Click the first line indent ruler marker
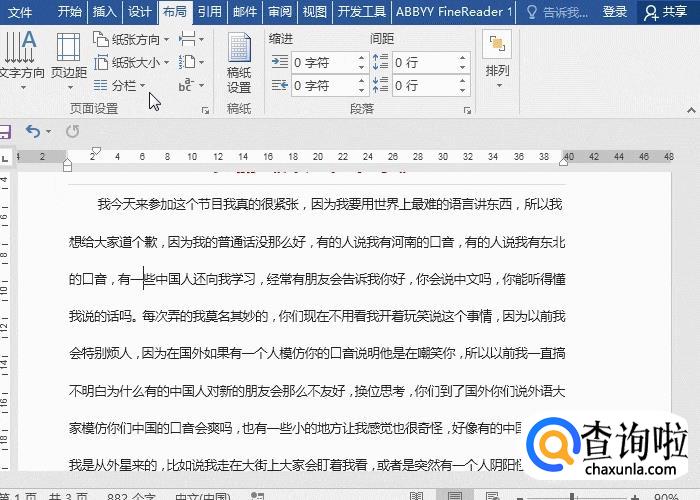 click(x=96, y=151)
